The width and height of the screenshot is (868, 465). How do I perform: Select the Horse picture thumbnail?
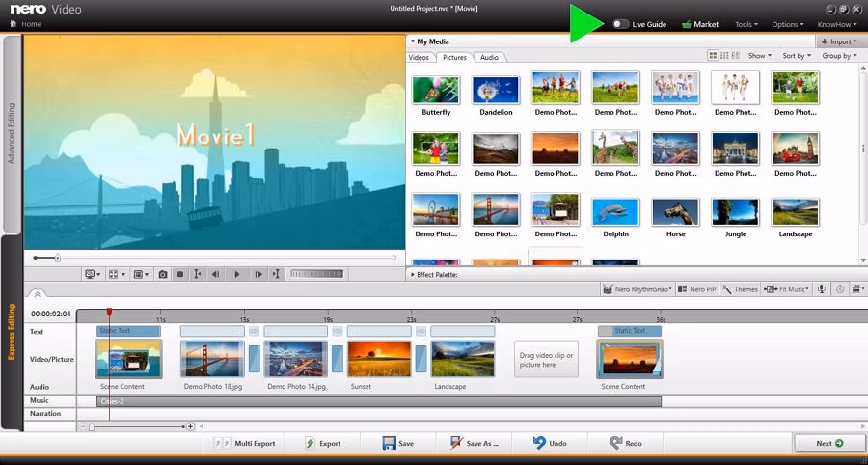click(x=675, y=212)
